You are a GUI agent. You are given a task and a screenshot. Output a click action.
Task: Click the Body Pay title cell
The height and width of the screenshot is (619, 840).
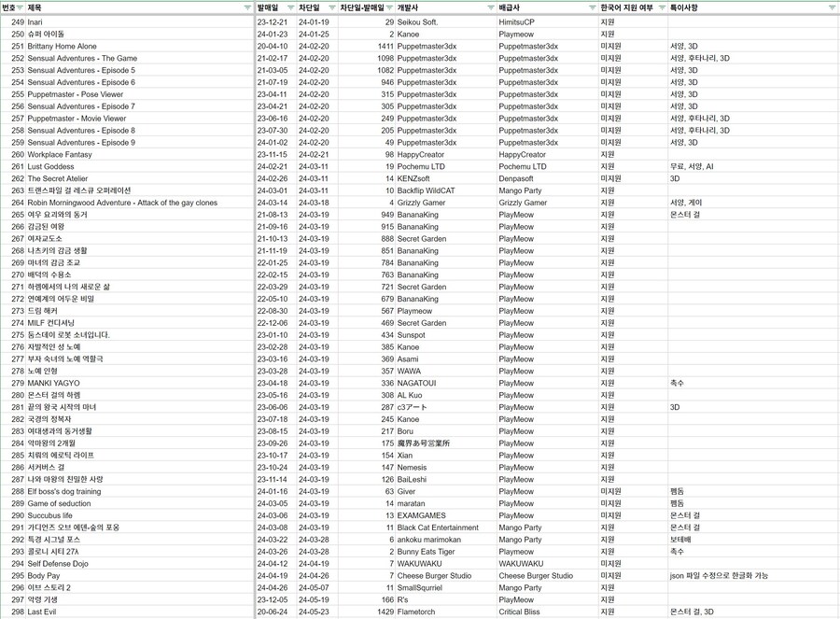(x=141, y=576)
